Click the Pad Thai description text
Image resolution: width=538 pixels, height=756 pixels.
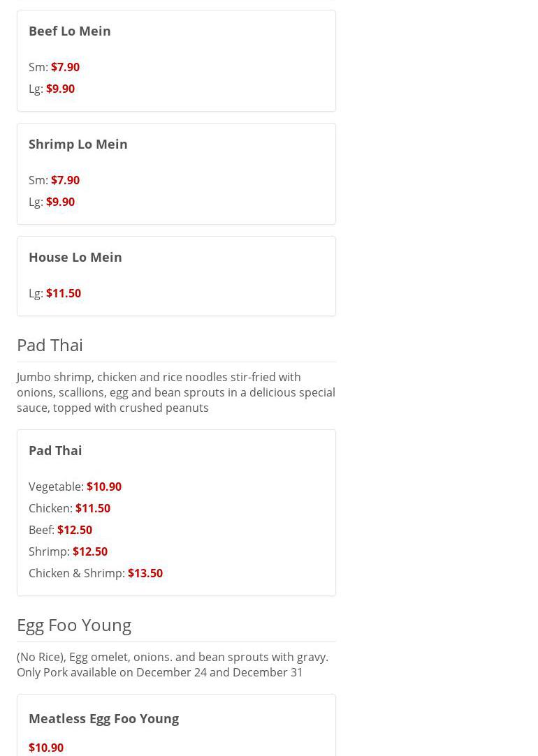[x=175, y=392]
